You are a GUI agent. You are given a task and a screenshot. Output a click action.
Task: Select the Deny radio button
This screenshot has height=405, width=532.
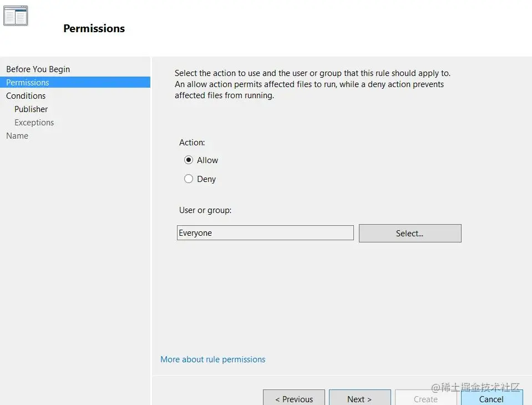click(x=188, y=179)
